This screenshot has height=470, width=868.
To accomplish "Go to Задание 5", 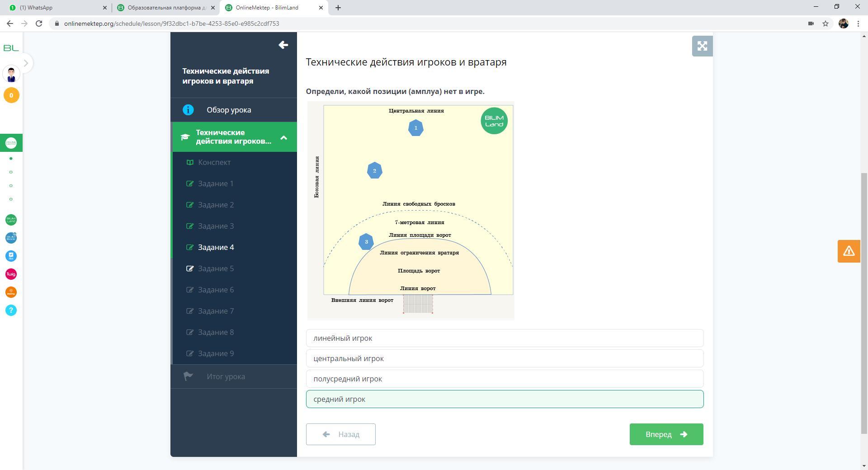I will pyautogui.click(x=216, y=268).
